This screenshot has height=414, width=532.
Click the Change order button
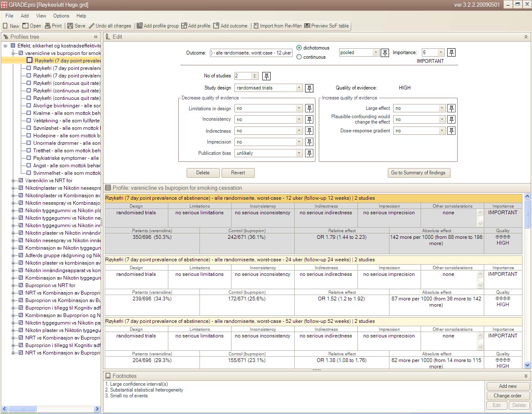(x=507, y=396)
